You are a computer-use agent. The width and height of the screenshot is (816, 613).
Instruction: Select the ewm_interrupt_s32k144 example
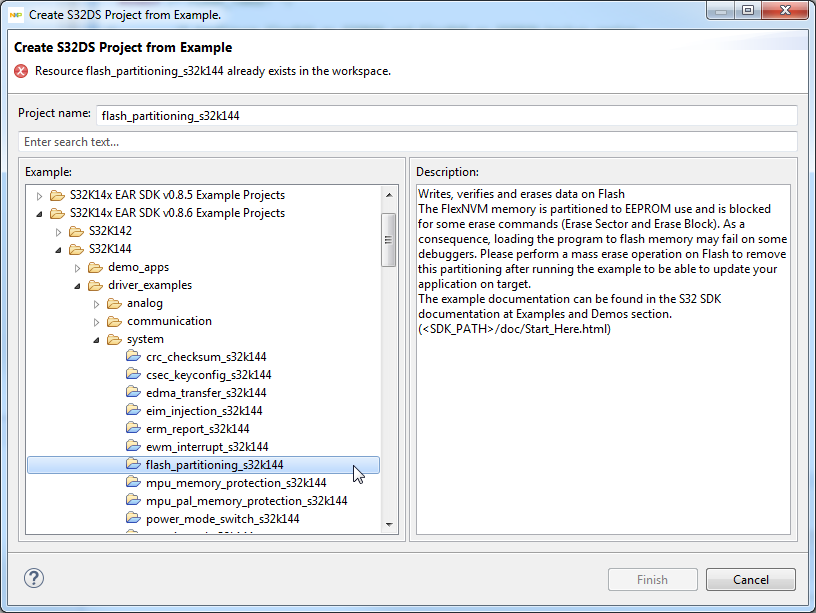point(206,447)
